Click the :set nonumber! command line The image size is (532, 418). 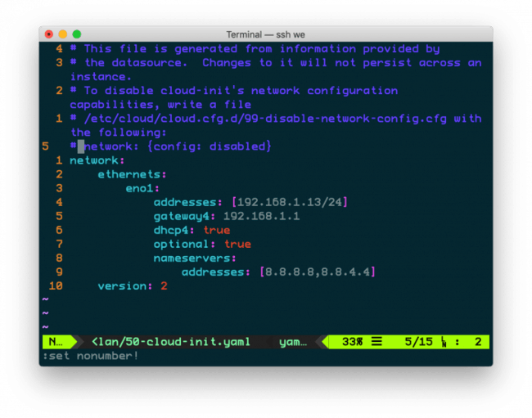click(x=90, y=356)
